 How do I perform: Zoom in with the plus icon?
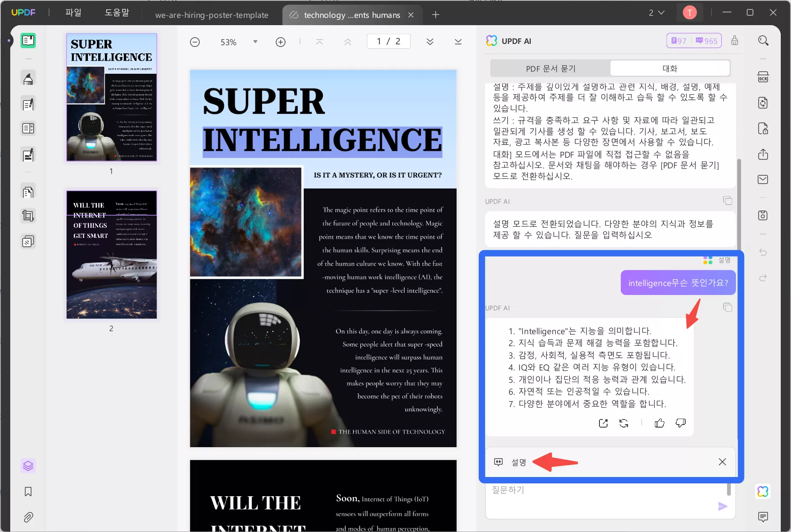click(280, 42)
